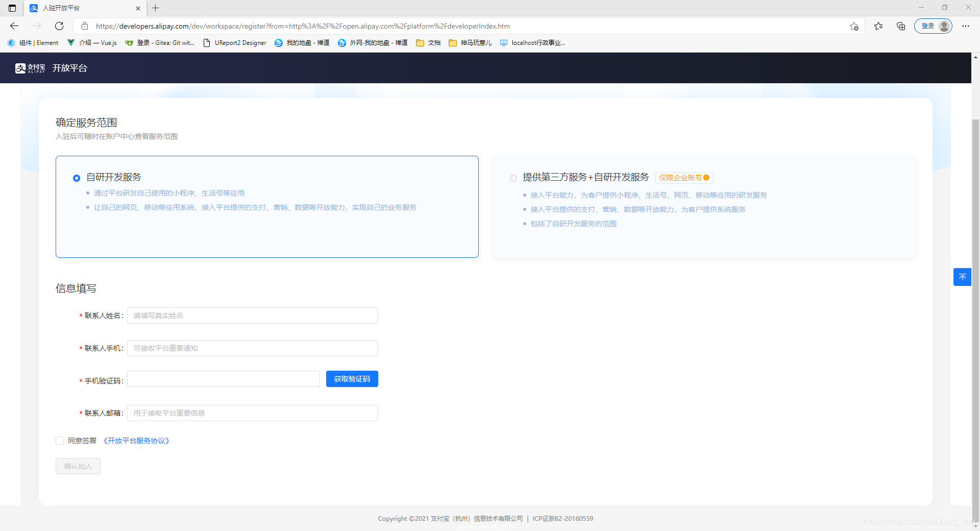Focus the 手机验证码 input field
This screenshot has height=531, width=980.
224,379
